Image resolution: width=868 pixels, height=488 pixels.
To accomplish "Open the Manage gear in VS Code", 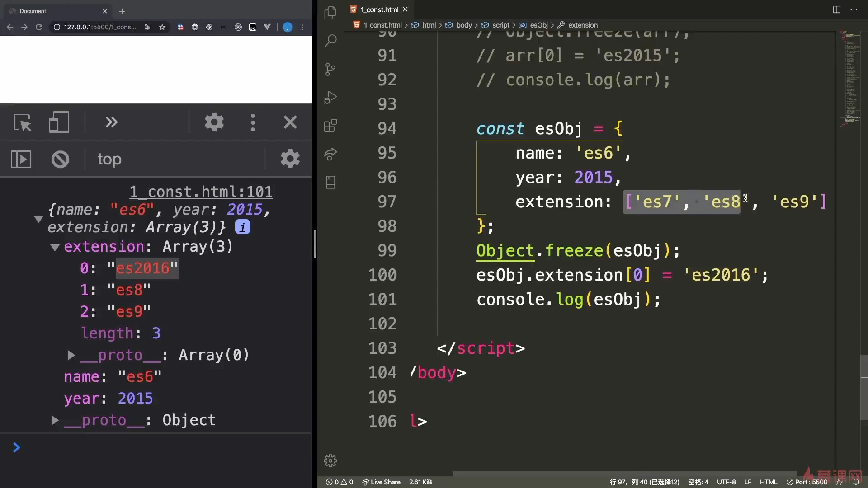I will (x=330, y=460).
